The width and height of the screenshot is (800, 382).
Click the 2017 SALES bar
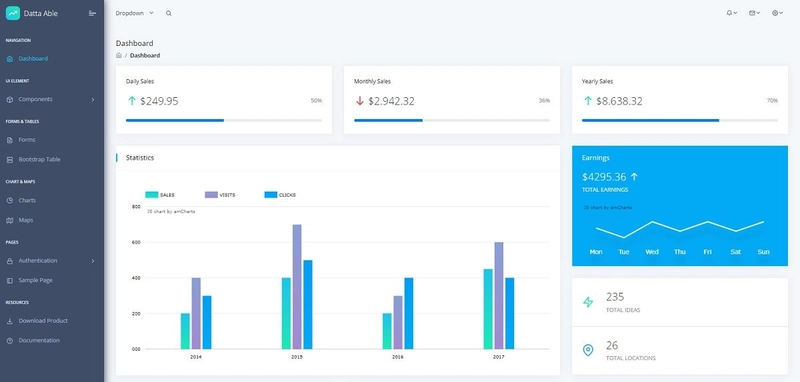point(488,309)
